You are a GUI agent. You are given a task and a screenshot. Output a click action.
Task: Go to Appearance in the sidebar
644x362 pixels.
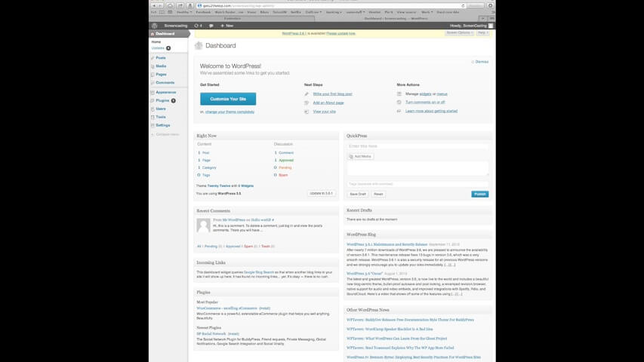coord(165,92)
